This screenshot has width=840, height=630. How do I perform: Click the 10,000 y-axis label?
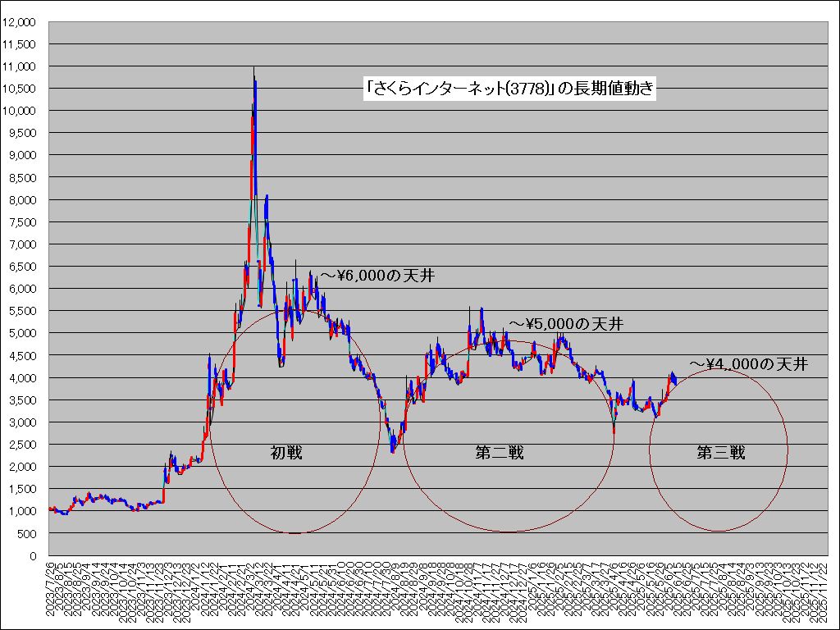[20, 111]
